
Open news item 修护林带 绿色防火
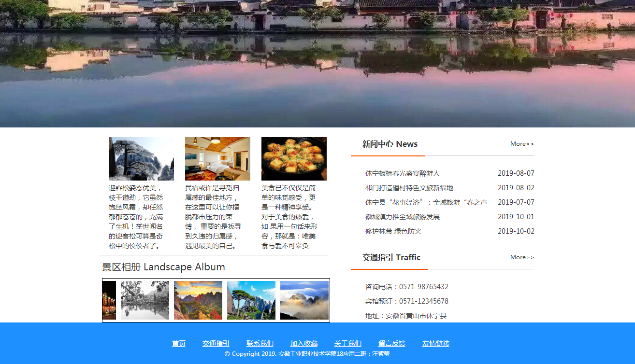coord(393,231)
